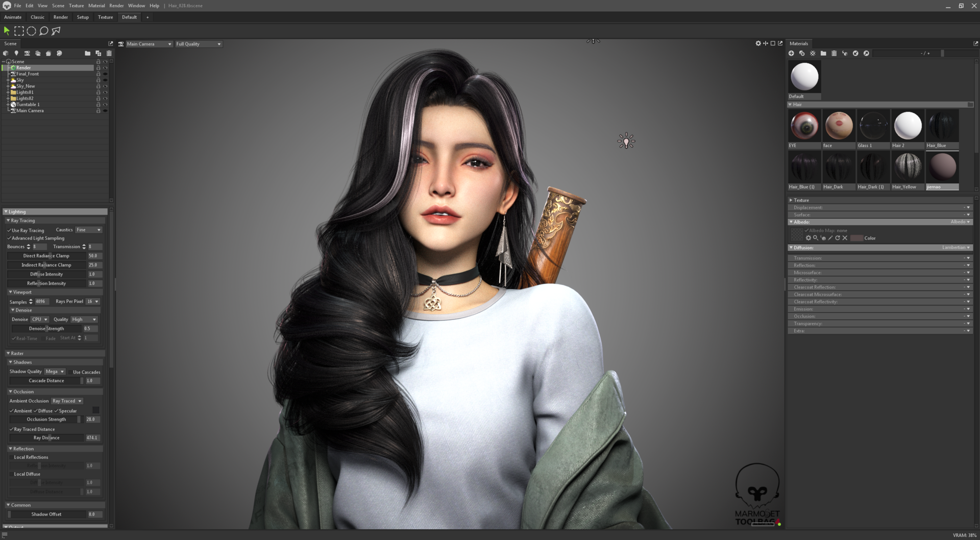
Task: Click the new folder icon in Materials toolbar
Action: click(823, 53)
